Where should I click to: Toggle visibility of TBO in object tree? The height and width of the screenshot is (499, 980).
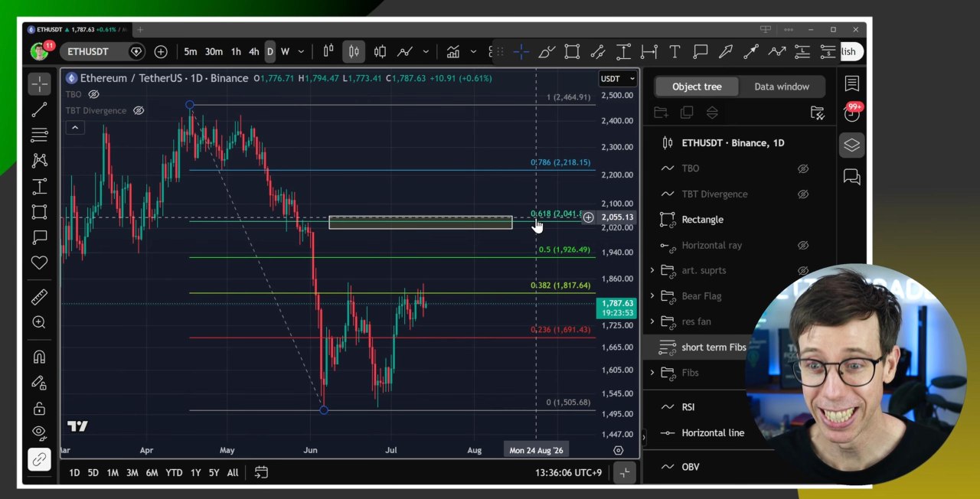[x=803, y=168]
